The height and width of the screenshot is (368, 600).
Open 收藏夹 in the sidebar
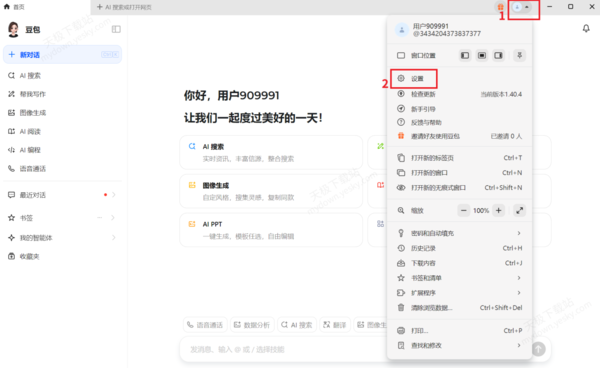coord(62,256)
